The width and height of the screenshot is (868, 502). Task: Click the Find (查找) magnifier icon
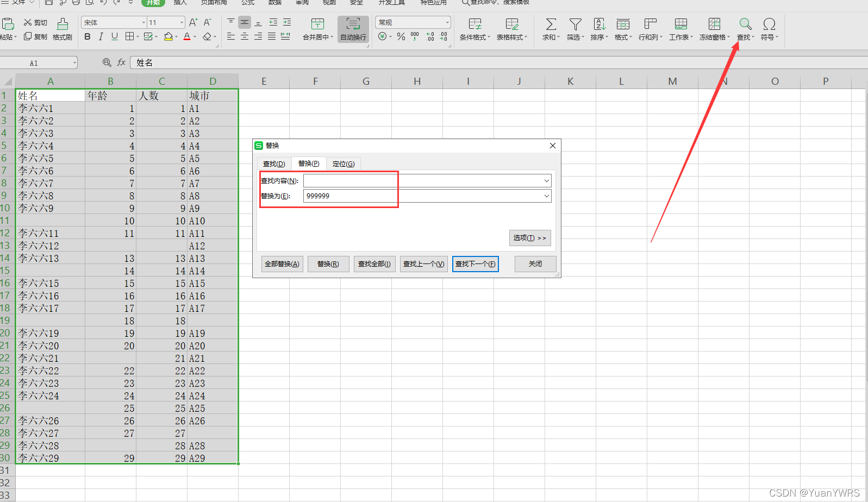tap(745, 24)
